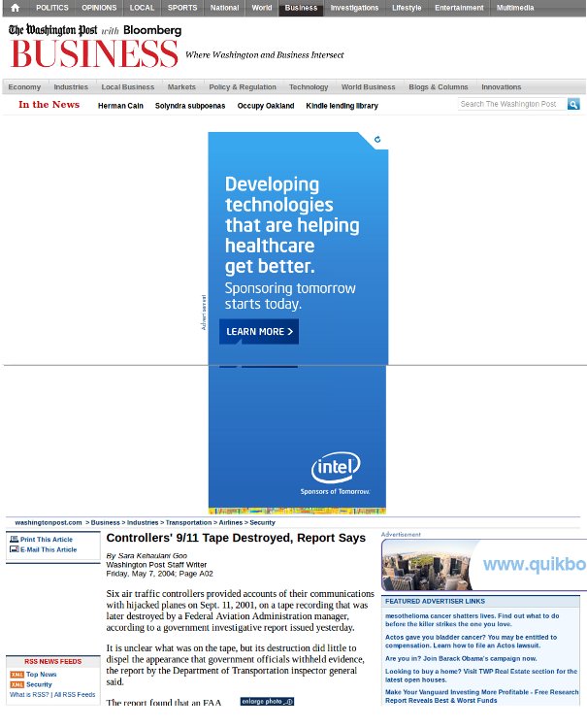Click Transportation in the breadcrumb
The width and height of the screenshot is (587, 728).
tap(188, 522)
